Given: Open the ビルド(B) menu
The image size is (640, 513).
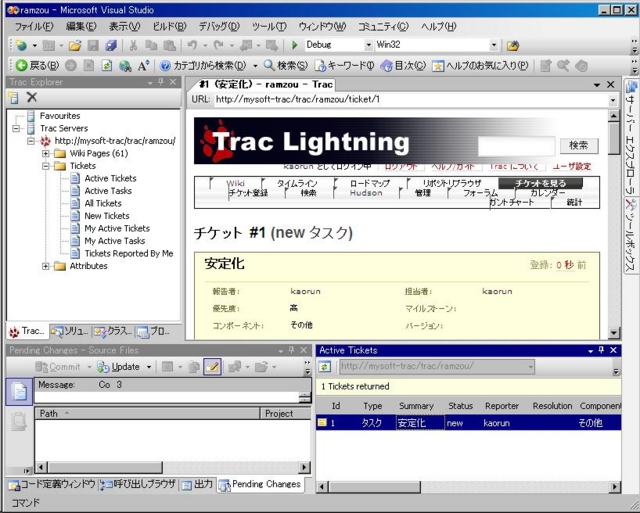Looking at the screenshot, I should click(x=169, y=27).
